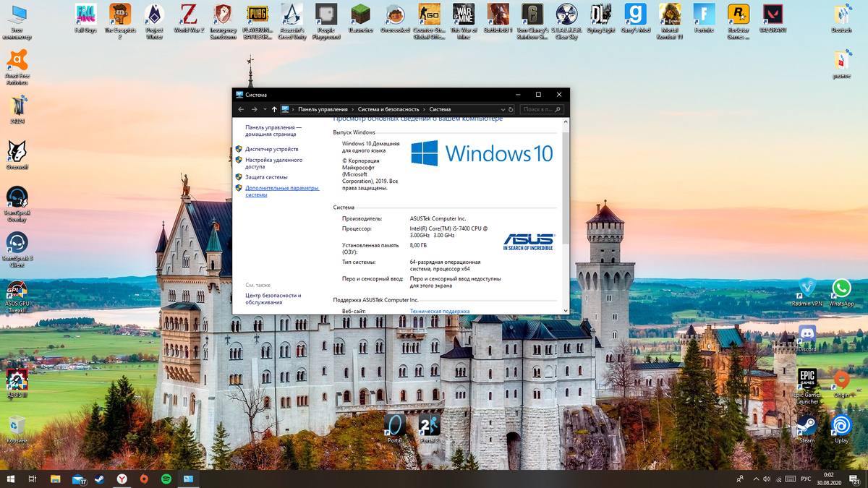Select the Portal 2 desktop icon
Viewport: 868px width, 488px height.
[x=429, y=427]
